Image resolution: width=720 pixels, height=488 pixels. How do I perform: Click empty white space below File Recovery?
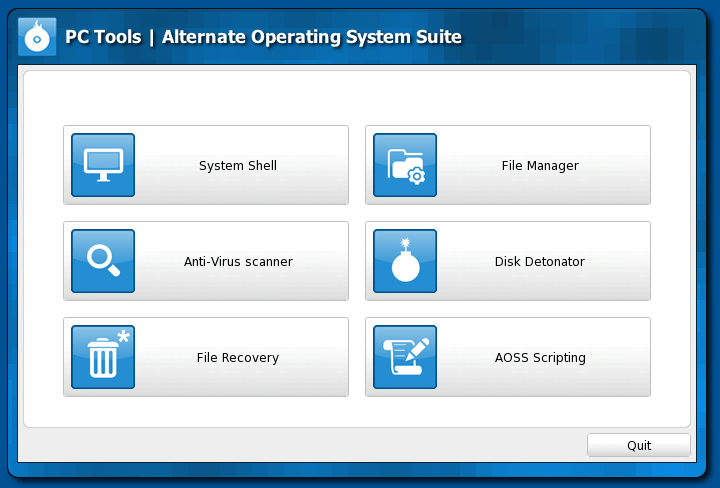point(206,411)
